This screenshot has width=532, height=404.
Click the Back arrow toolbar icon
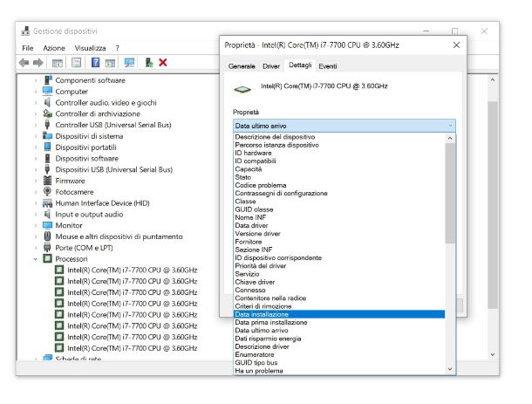(x=24, y=63)
